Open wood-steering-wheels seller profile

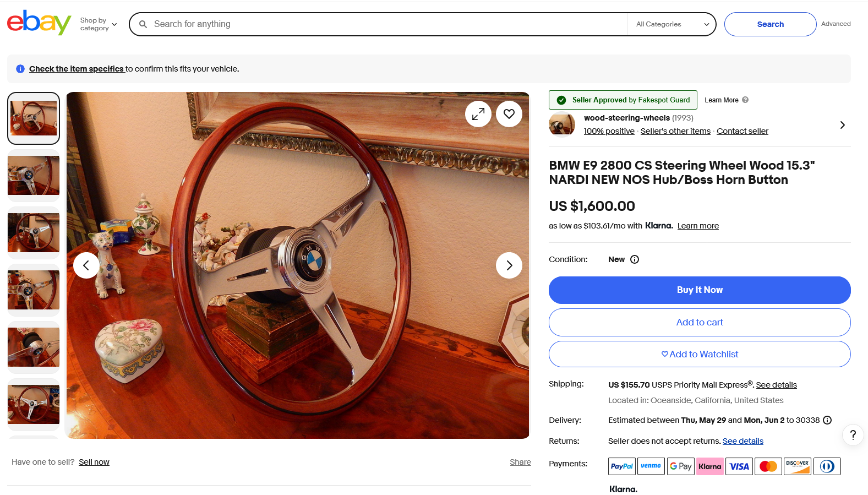627,118
